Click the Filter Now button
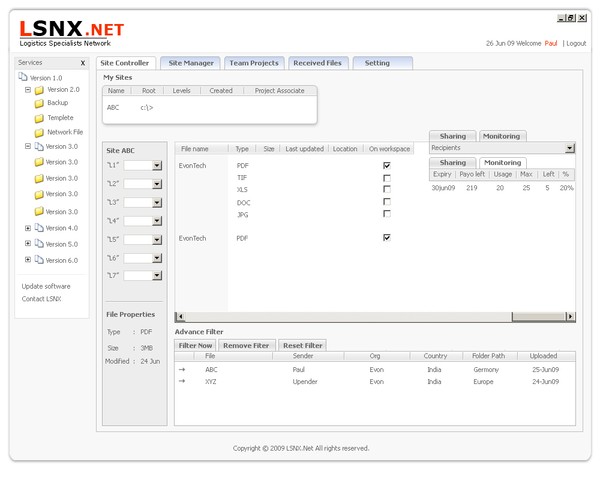Image resolution: width=600 pixels, height=480 pixels. tap(195, 345)
